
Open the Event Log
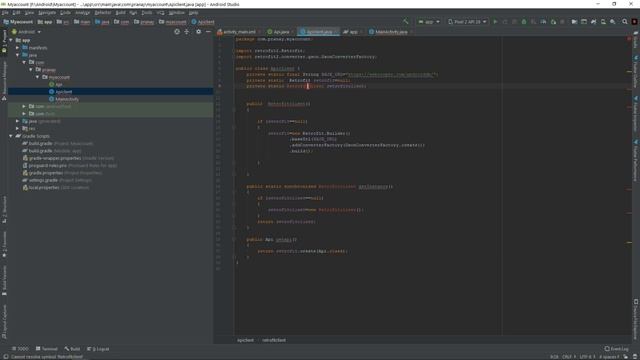pyautogui.click(x=616, y=349)
